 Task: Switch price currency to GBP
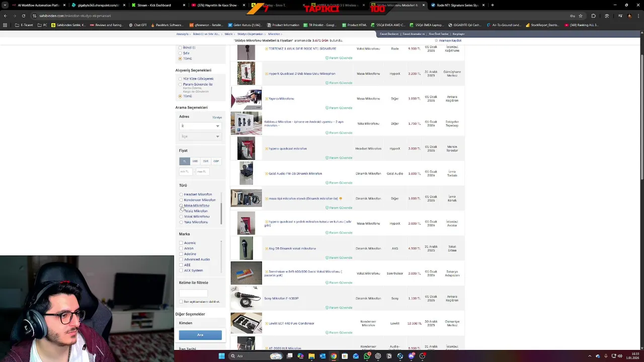click(216, 161)
